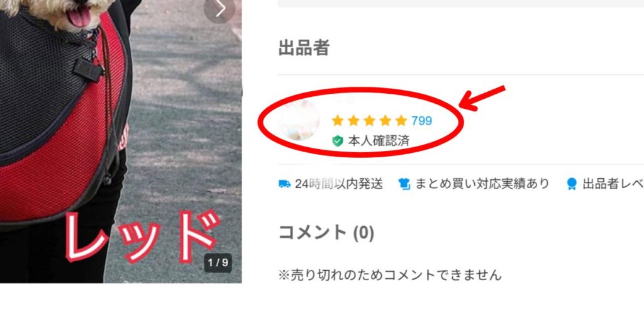Go to the next product image arrow
644x324 pixels.
coord(219,9)
